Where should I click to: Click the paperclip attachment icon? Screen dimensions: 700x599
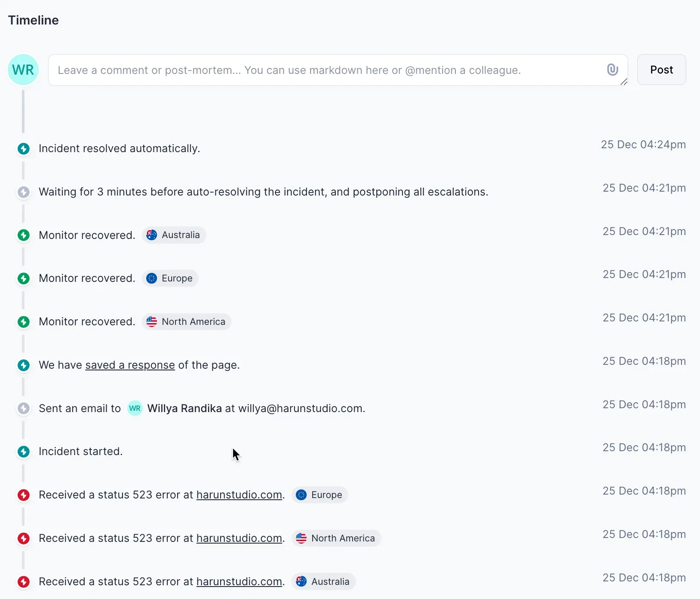pyautogui.click(x=612, y=70)
